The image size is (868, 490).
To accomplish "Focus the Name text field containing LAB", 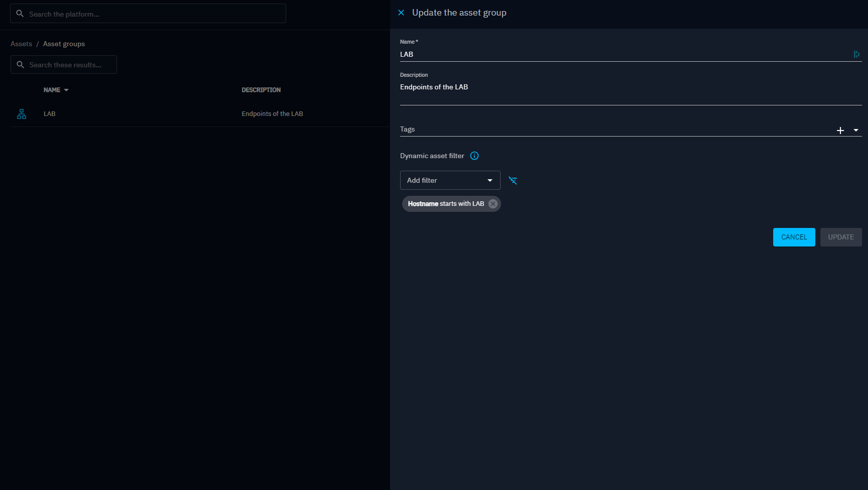I will pyautogui.click(x=623, y=54).
